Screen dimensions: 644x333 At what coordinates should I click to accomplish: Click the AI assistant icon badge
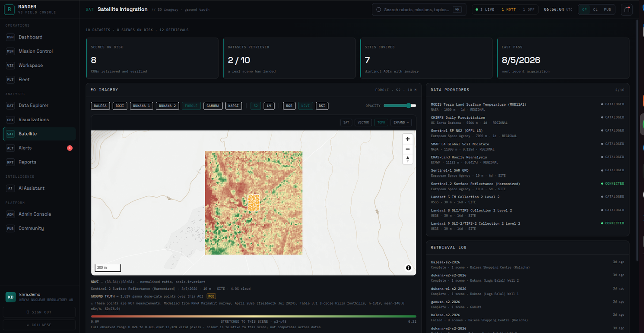10,188
